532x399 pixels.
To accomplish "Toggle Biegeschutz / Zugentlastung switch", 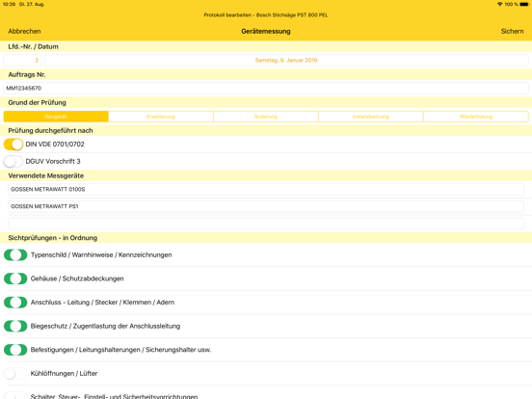I will pos(15,326).
